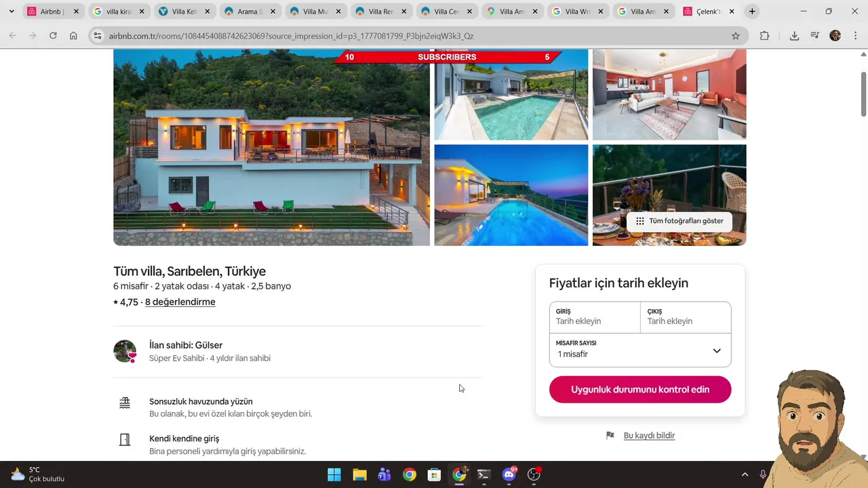Reload the page using the refresh icon

53,36
